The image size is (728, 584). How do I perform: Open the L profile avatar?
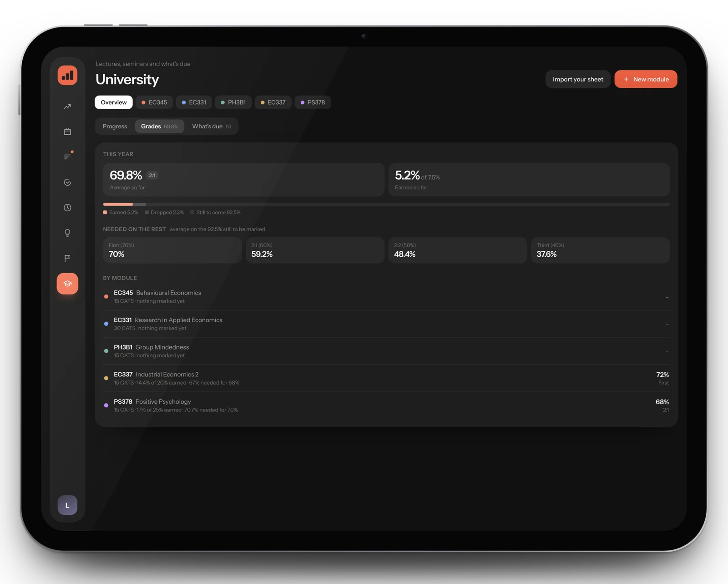[x=67, y=505]
